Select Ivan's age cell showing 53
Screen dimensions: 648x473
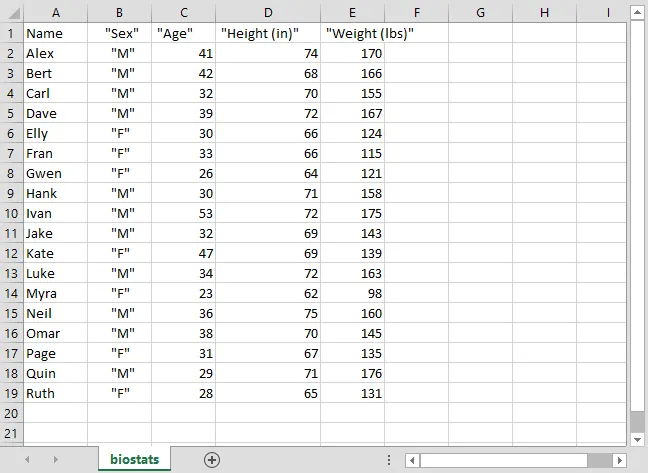point(183,213)
